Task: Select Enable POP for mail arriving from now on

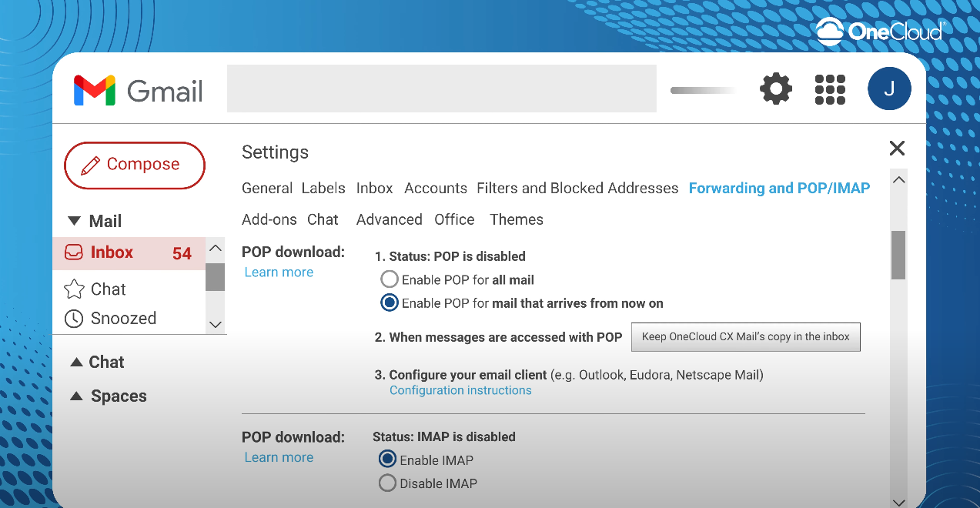Action: coord(390,302)
